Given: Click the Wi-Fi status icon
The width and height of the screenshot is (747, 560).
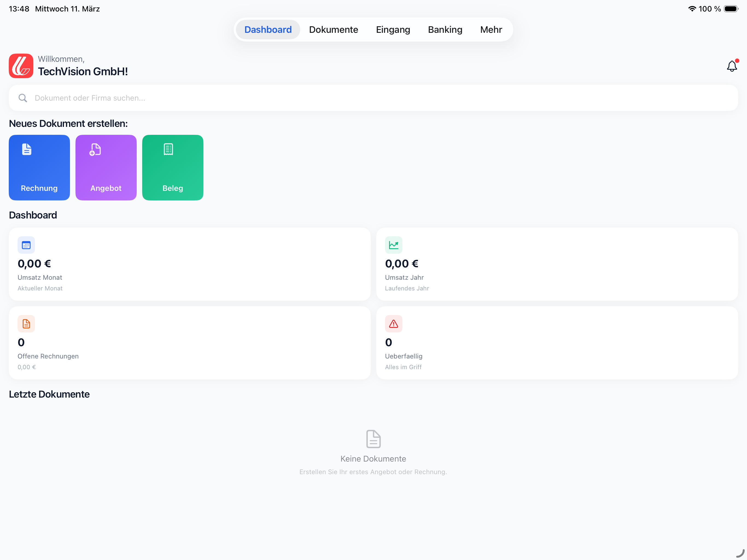Looking at the screenshot, I should (692, 9).
